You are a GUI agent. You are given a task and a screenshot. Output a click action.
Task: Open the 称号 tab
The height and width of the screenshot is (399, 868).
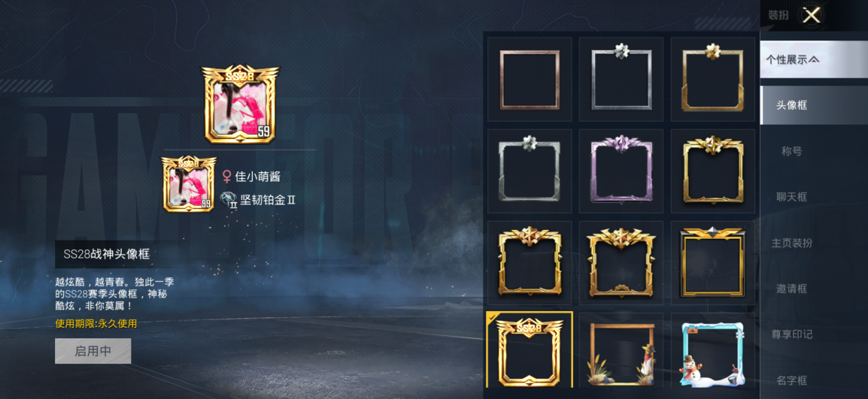791,151
